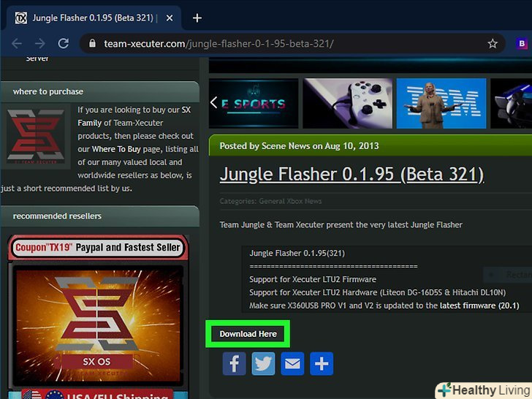Go to previous carousel slide arrow

coord(213,102)
